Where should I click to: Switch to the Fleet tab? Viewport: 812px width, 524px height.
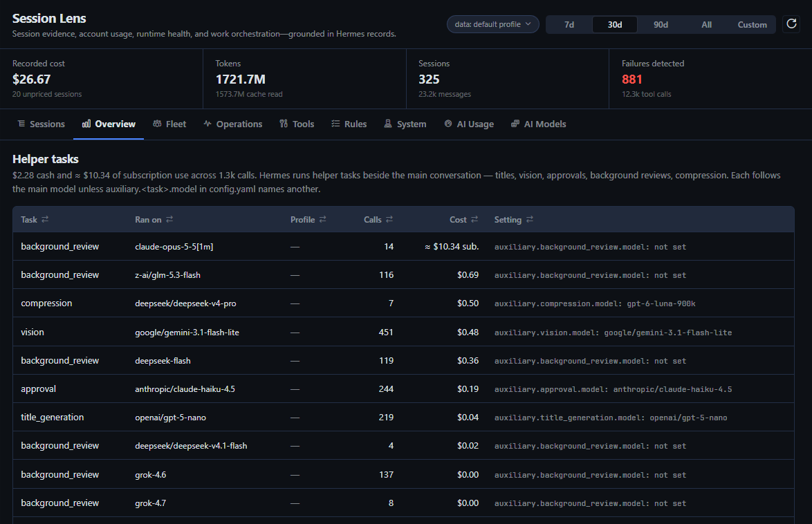[169, 124]
